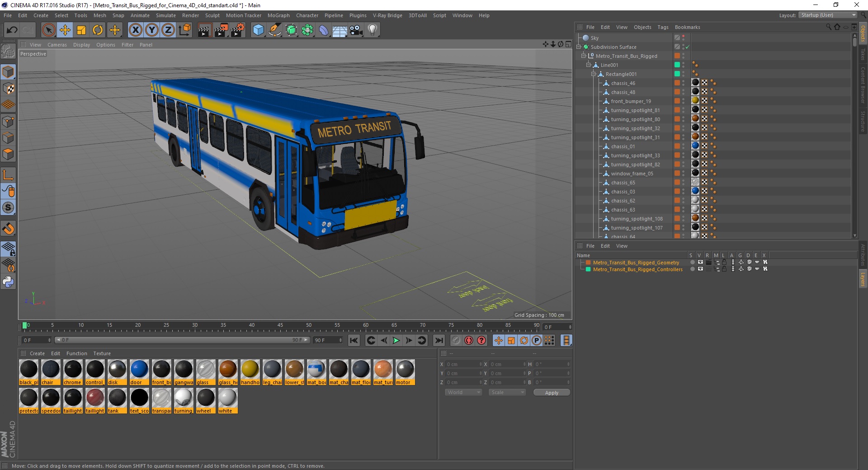Activate the Rotate tool

98,30
